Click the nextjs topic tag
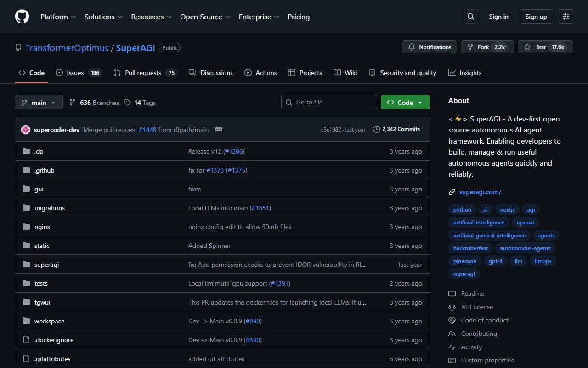Viewport: 588px width, 368px height. pos(508,209)
